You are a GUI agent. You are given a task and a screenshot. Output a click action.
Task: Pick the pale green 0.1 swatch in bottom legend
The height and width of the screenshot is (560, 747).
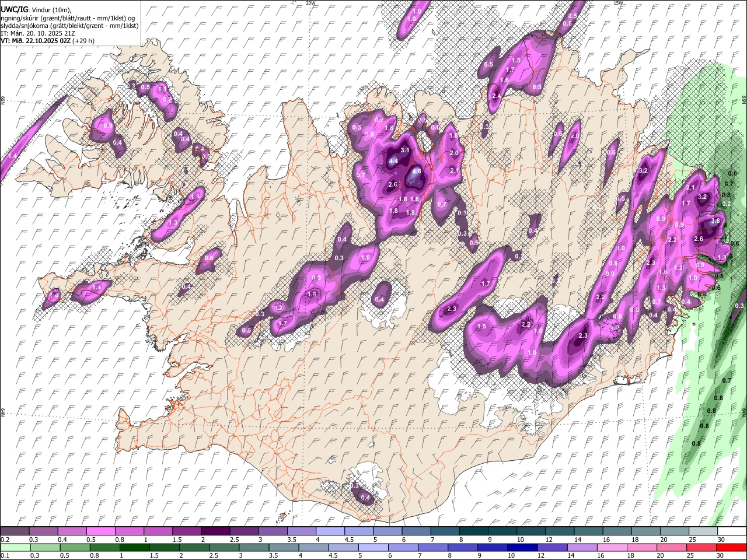15,548
